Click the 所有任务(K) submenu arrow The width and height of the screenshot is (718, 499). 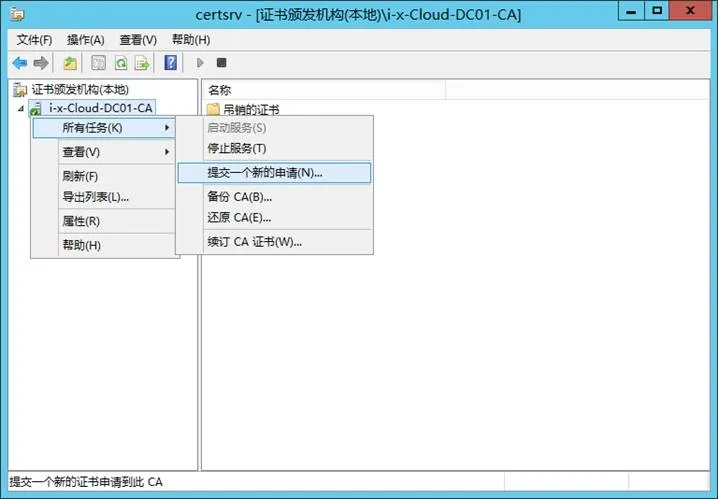tap(167, 128)
